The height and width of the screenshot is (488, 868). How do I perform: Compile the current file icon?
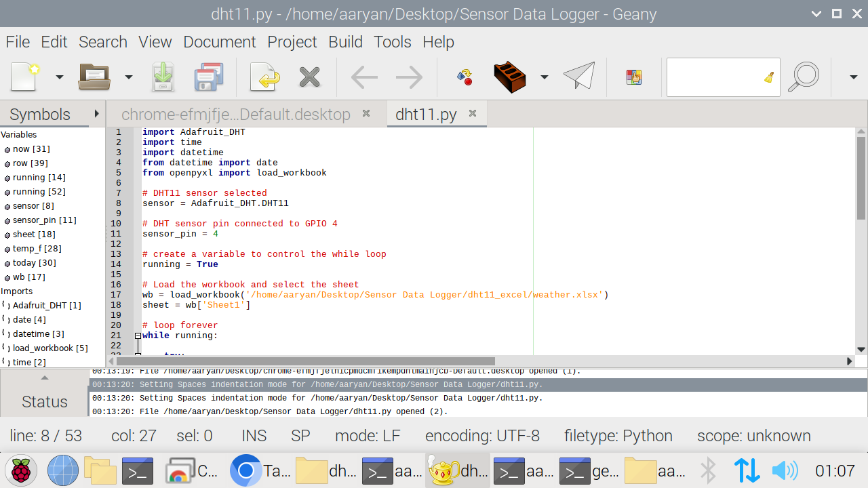pos(465,77)
